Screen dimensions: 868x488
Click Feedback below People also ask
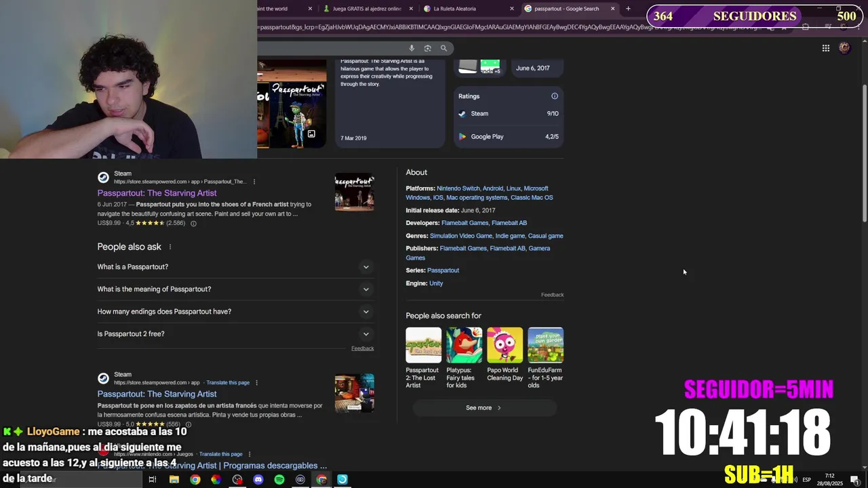click(x=362, y=348)
